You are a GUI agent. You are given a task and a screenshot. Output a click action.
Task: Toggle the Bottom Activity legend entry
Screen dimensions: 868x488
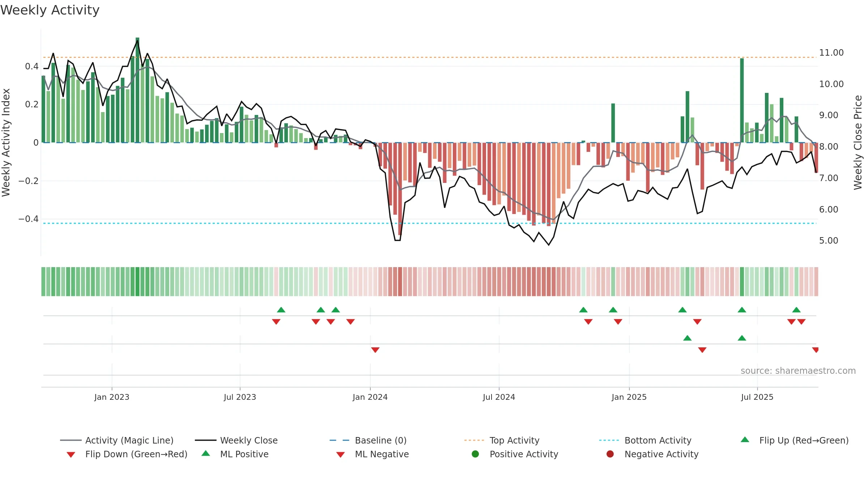click(645, 440)
